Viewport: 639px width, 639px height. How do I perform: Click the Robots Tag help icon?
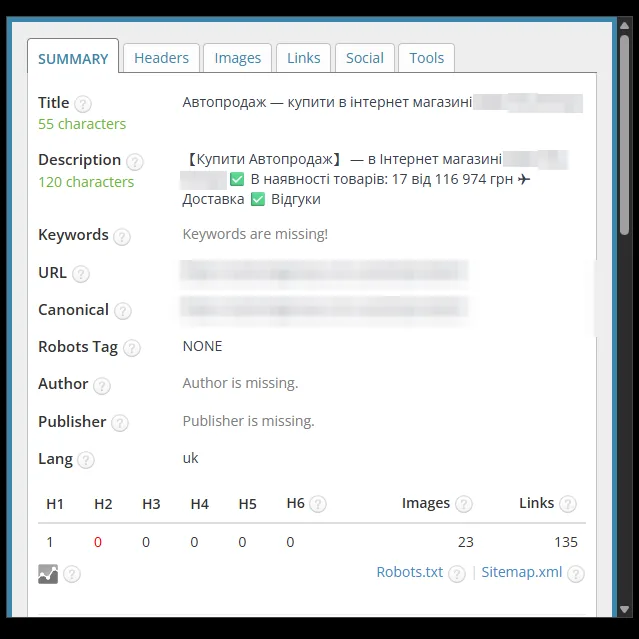[x=132, y=348]
